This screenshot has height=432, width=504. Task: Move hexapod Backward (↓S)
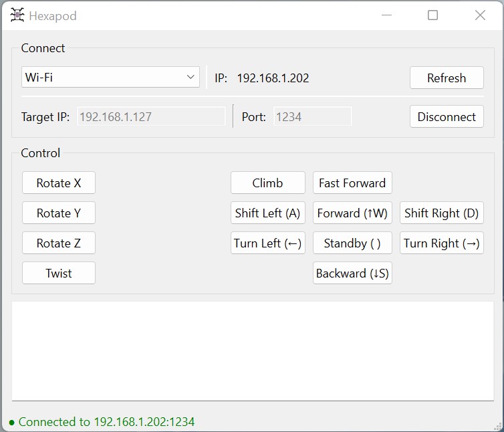coord(352,274)
